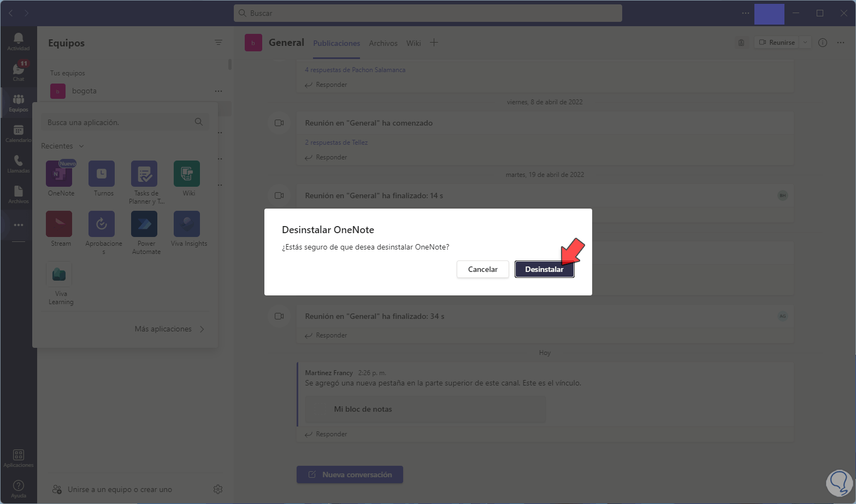Click the Buscar search field
This screenshot has width=856, height=504.
428,13
